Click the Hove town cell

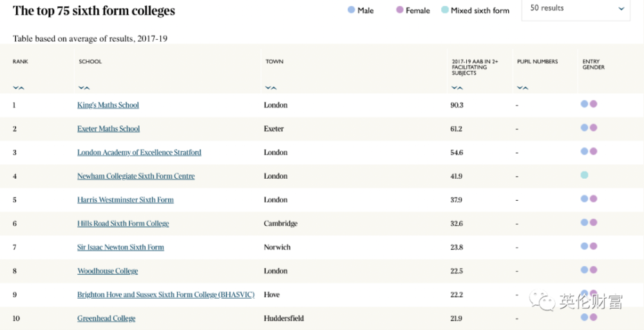click(272, 295)
